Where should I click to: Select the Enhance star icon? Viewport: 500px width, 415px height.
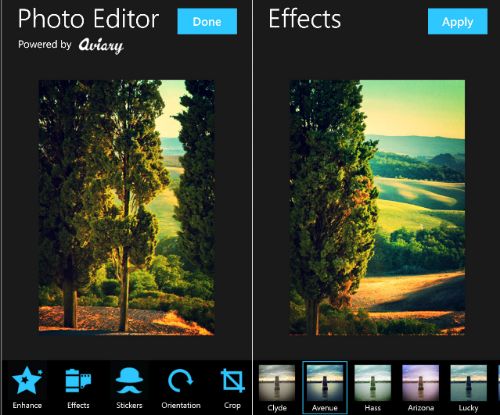click(x=27, y=379)
